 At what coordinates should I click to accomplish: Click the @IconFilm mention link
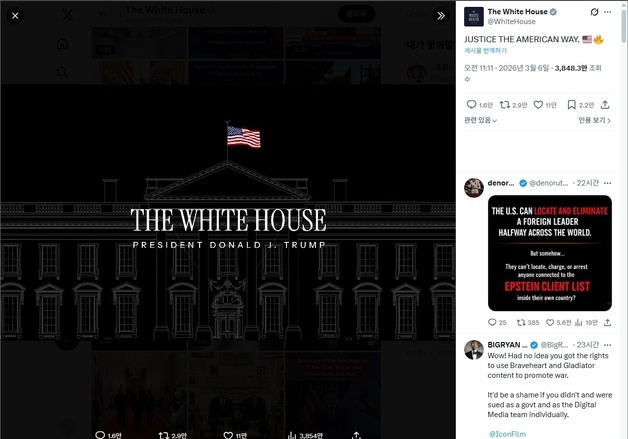(x=507, y=434)
